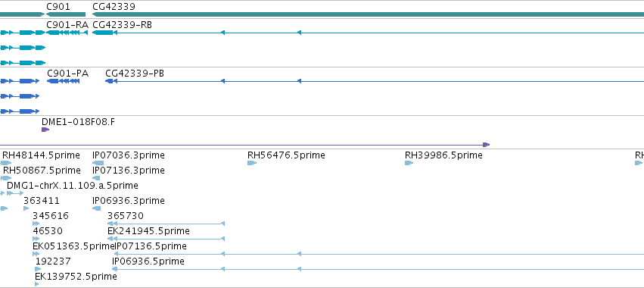Click the DME1-018F08.F purple marker

point(45,130)
